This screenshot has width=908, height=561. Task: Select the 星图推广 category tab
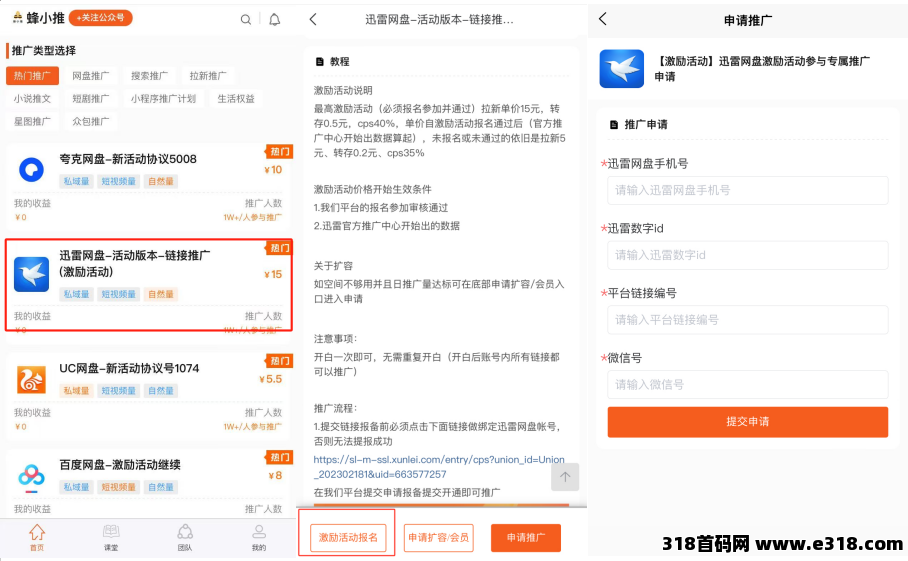point(32,121)
